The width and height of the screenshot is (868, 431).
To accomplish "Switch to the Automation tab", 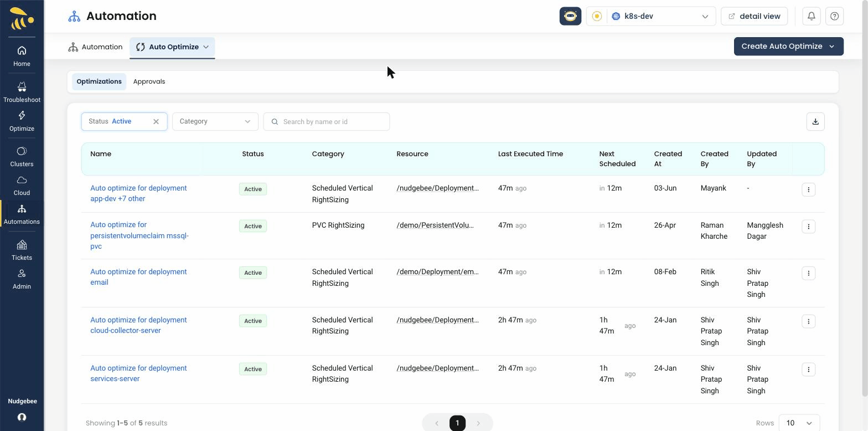I will tap(95, 47).
